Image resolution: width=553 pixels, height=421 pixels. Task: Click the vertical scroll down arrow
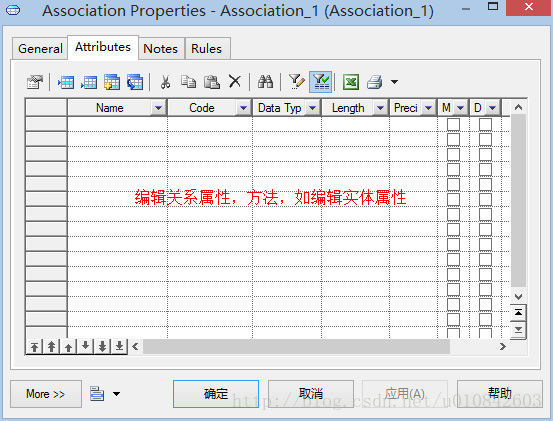click(x=518, y=297)
